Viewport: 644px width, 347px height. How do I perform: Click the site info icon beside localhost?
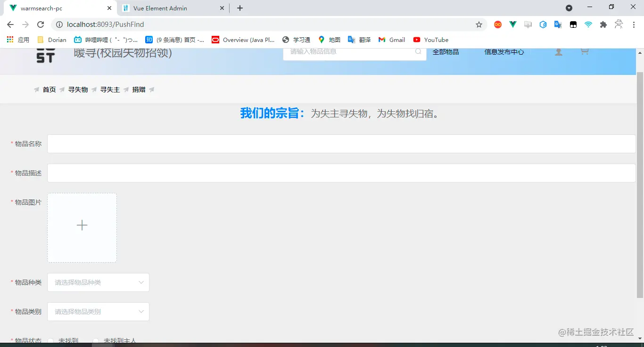(59, 25)
